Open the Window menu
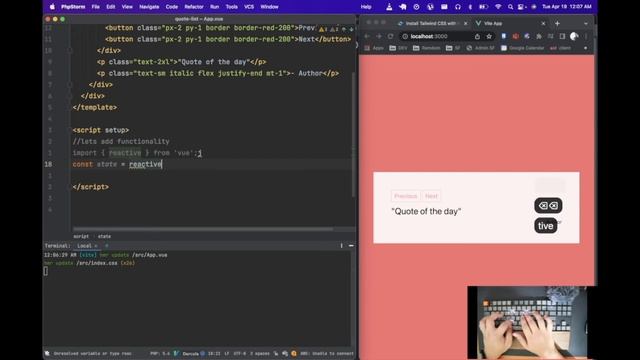 click(269, 7)
